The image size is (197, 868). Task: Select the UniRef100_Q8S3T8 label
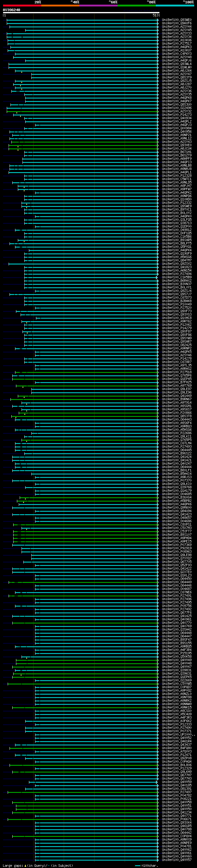pyautogui.click(x=177, y=416)
